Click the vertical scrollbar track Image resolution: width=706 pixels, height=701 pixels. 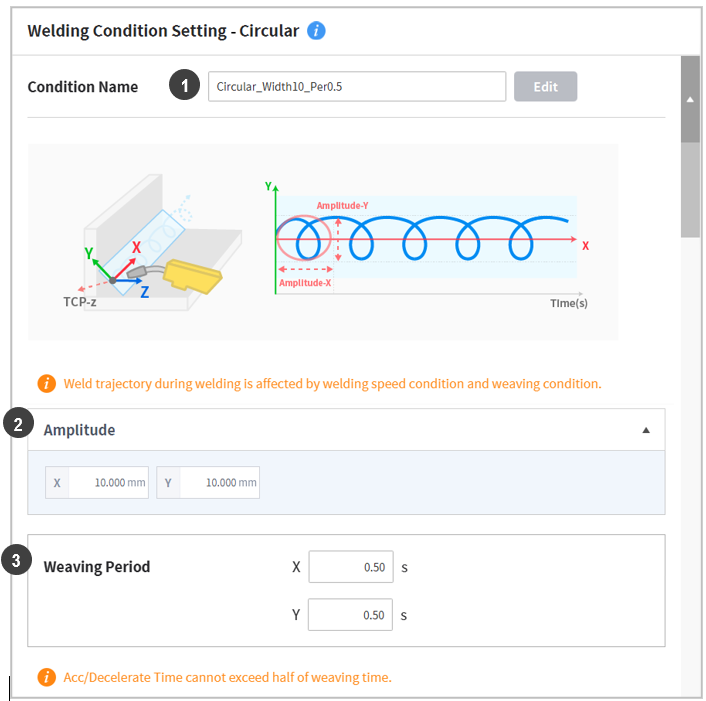click(689, 450)
